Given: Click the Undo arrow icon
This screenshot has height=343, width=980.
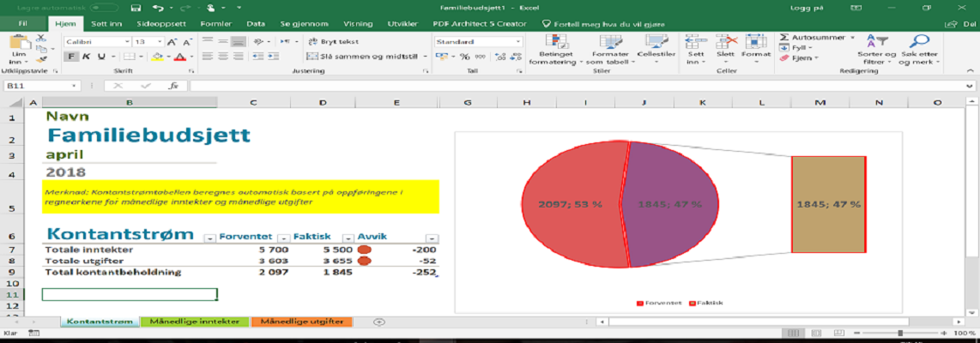Looking at the screenshot, I should pyautogui.click(x=157, y=7).
